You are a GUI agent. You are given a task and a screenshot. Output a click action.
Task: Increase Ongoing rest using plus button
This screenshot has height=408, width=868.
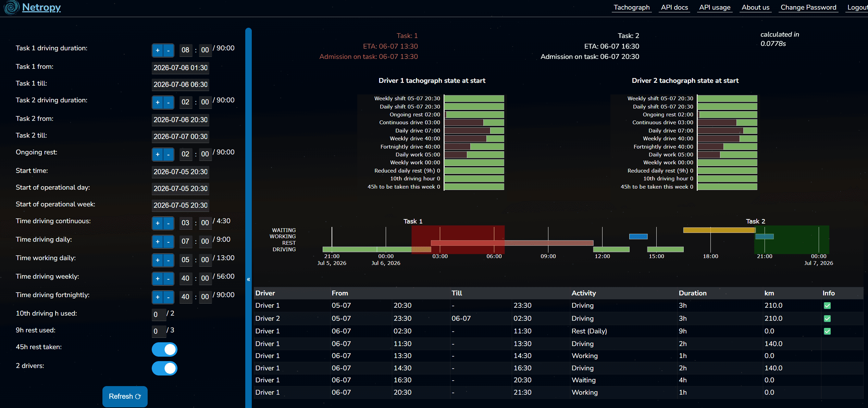coord(158,154)
